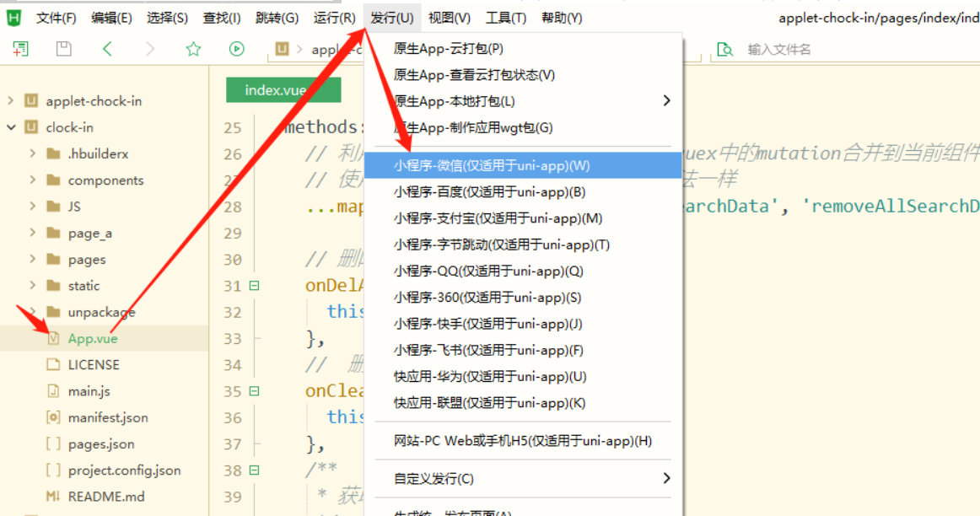Open the 选择(S) menu
980x516 pixels.
(167, 18)
